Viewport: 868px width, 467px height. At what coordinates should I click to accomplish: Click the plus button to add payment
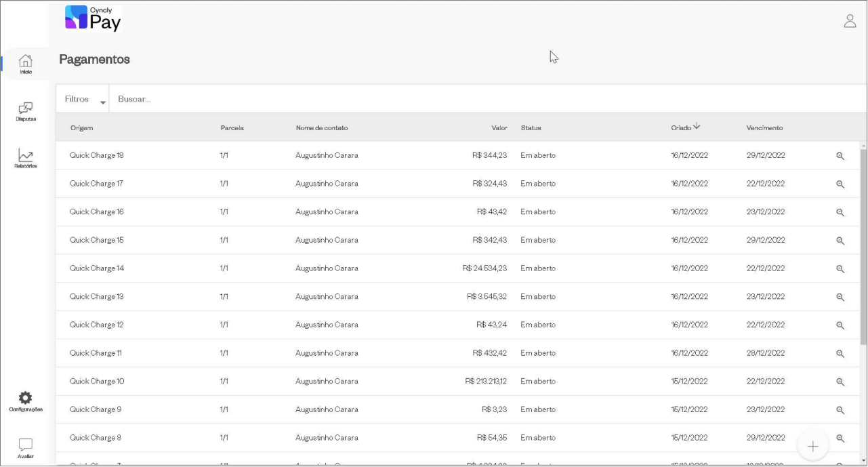pyautogui.click(x=812, y=446)
